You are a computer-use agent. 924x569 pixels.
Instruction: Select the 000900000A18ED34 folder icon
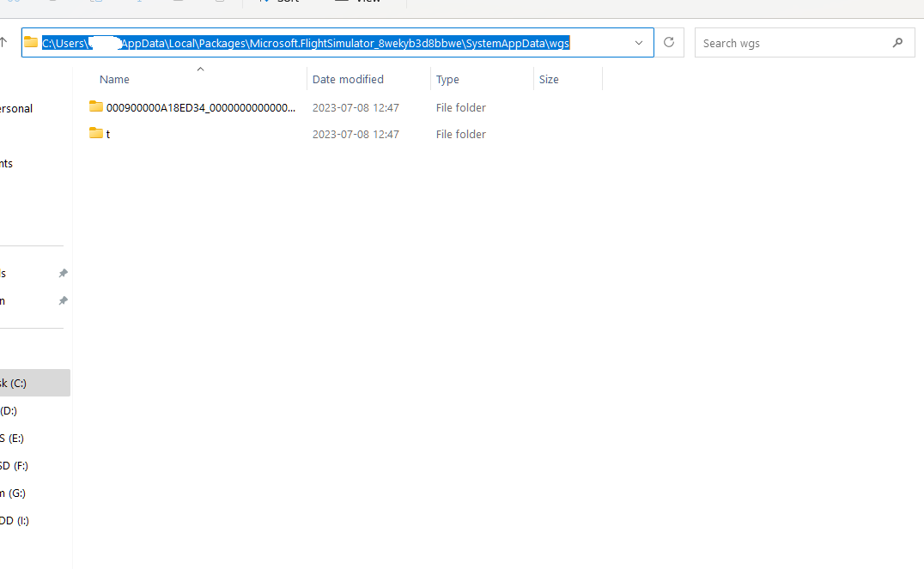[96, 107]
